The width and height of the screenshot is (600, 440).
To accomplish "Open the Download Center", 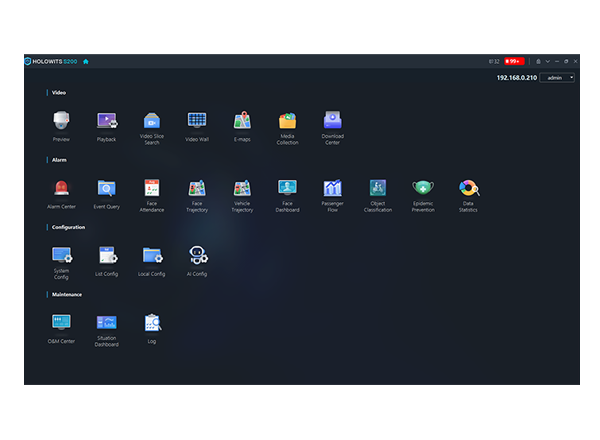I will coord(332,121).
